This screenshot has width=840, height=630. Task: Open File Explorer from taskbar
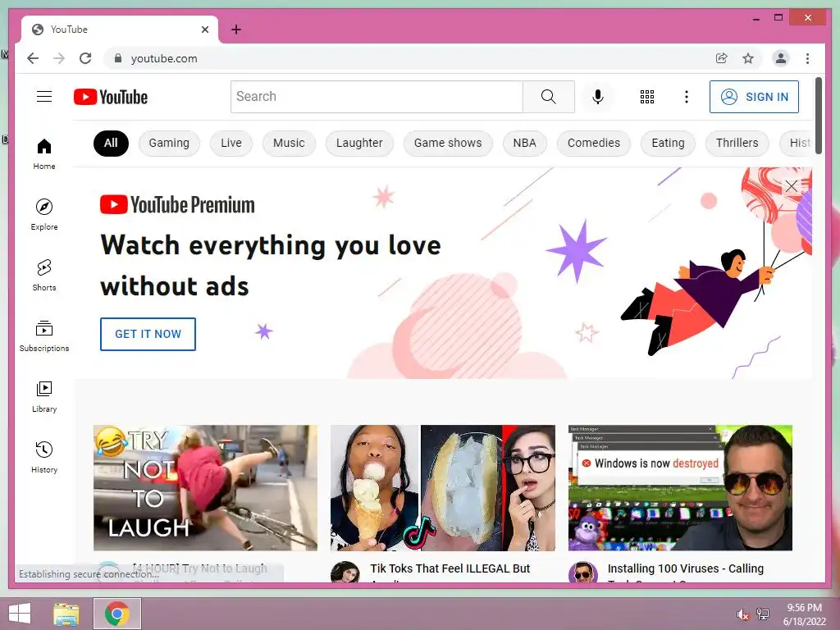tap(66, 614)
